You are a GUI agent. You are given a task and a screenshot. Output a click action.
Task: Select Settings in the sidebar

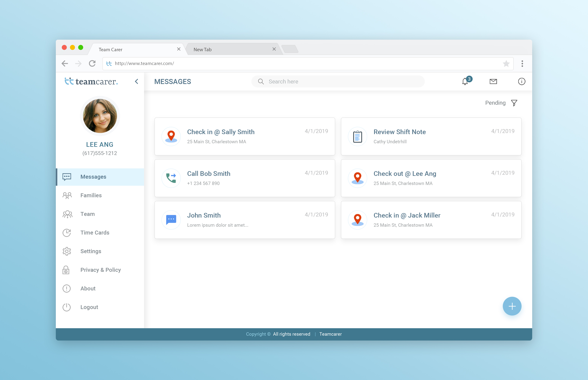(91, 251)
